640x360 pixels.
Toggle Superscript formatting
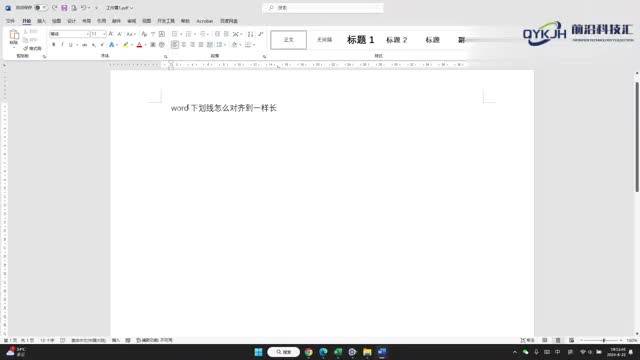click(102, 44)
